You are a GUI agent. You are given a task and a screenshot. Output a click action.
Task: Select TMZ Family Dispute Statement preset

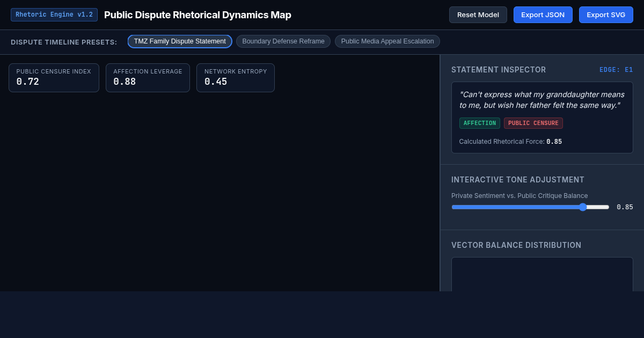click(x=180, y=41)
